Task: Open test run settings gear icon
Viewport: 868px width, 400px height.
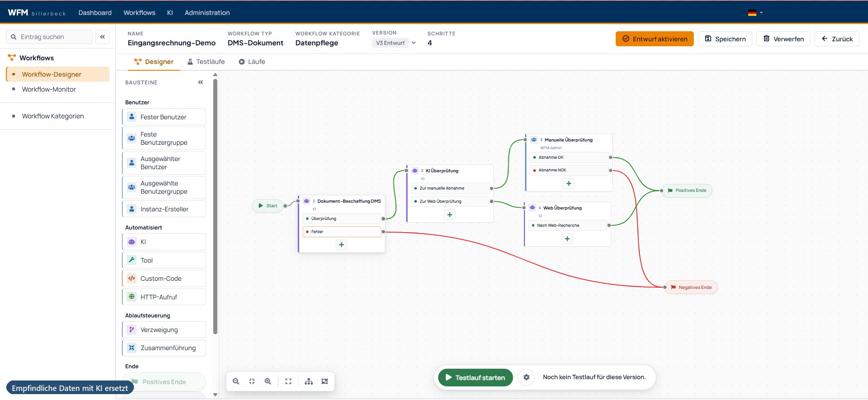Action: tap(526, 377)
